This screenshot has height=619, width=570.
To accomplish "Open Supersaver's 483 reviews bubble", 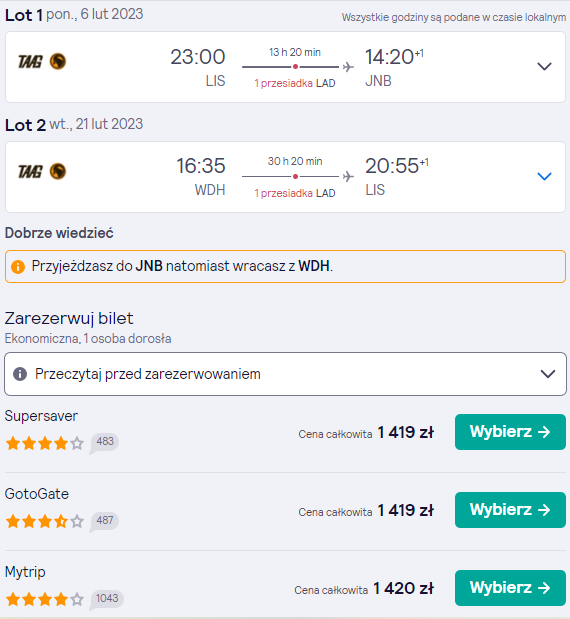I will tap(104, 443).
